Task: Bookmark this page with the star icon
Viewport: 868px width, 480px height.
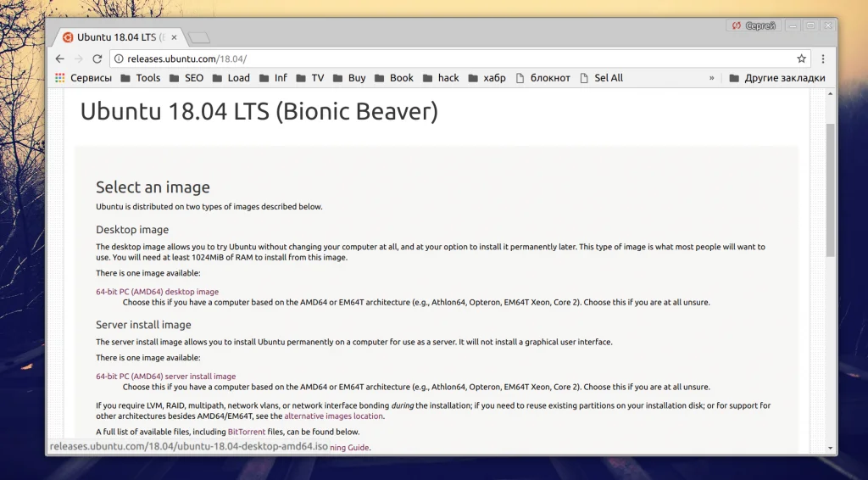Action: (x=801, y=59)
